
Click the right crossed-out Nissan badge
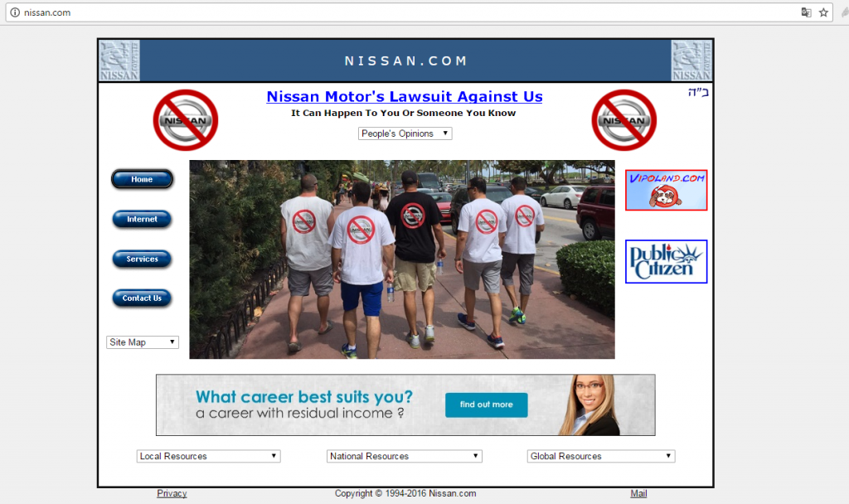(623, 120)
